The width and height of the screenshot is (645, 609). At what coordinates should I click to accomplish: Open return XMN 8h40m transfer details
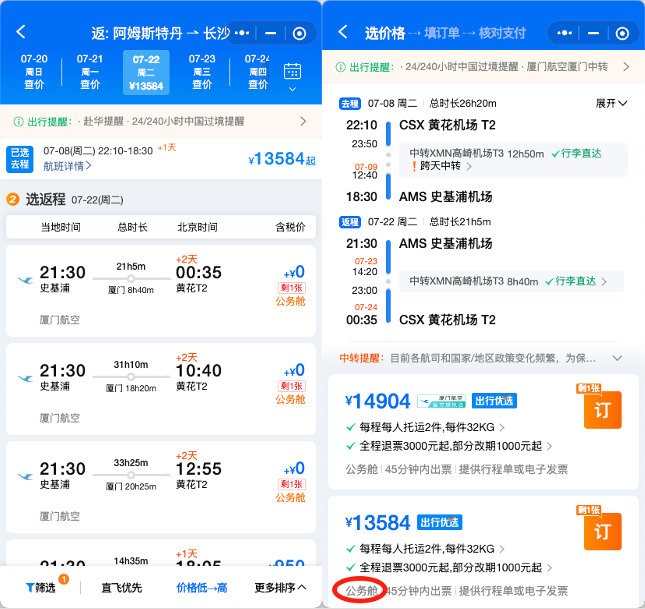click(511, 281)
